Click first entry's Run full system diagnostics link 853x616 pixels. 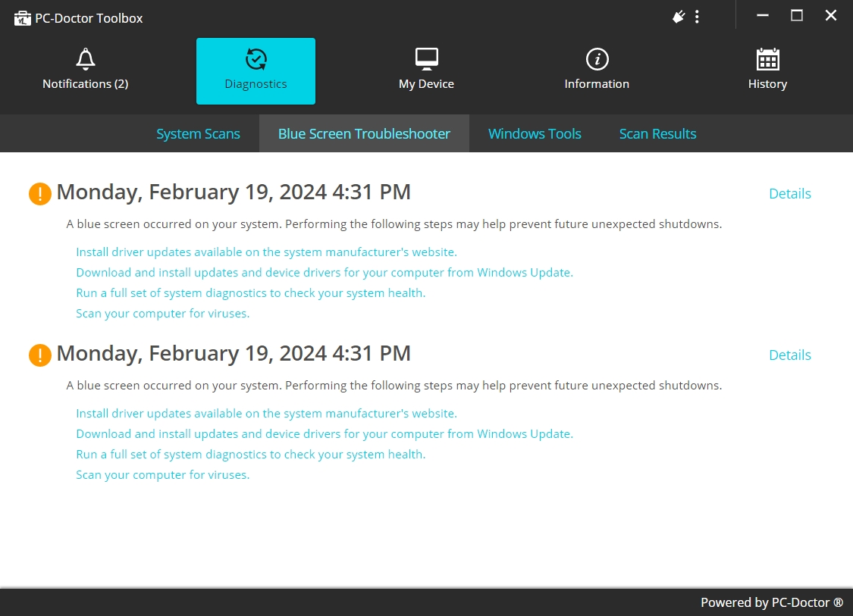click(x=251, y=293)
